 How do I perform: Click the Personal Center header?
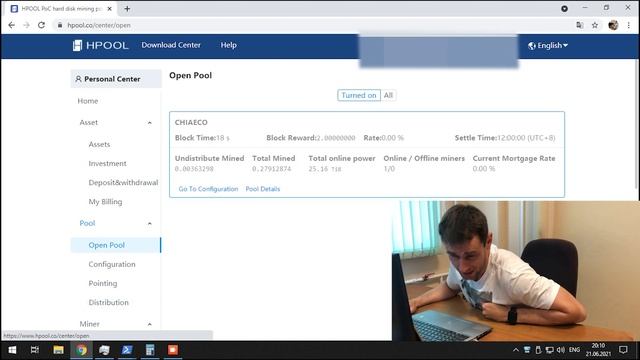(116, 79)
